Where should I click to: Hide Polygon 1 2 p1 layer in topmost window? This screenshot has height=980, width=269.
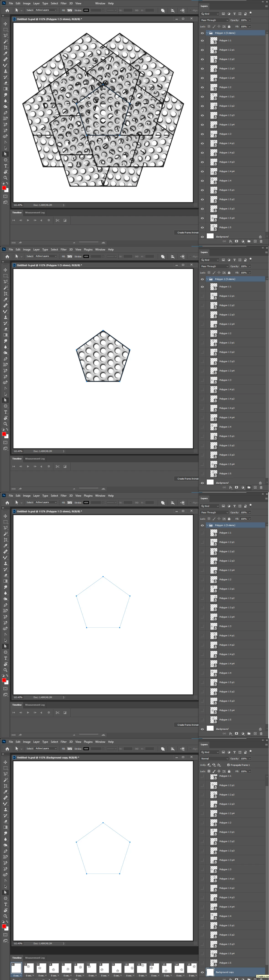pyautogui.click(x=202, y=50)
